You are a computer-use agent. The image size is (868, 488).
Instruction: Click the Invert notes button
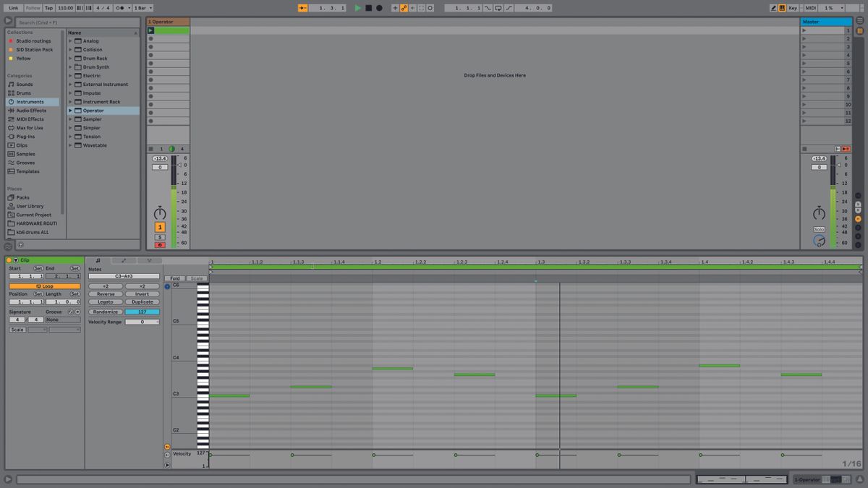tap(142, 294)
